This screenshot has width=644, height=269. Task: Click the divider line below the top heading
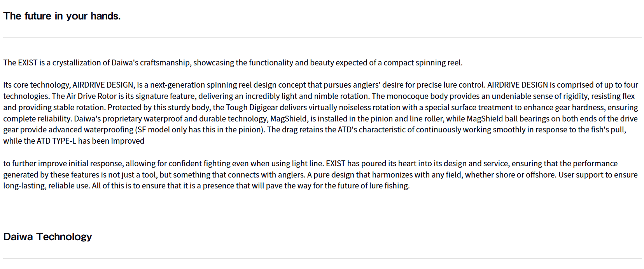[322, 38]
